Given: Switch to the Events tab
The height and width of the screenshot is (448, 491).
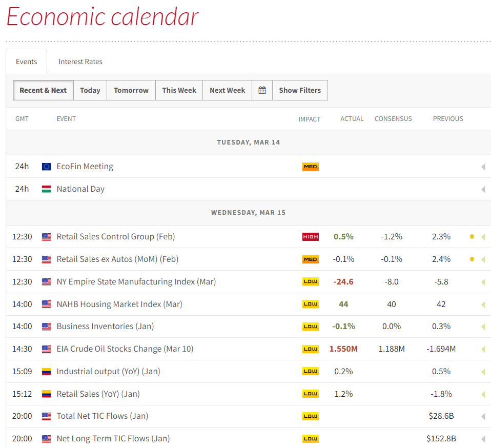Looking at the screenshot, I should [26, 62].
